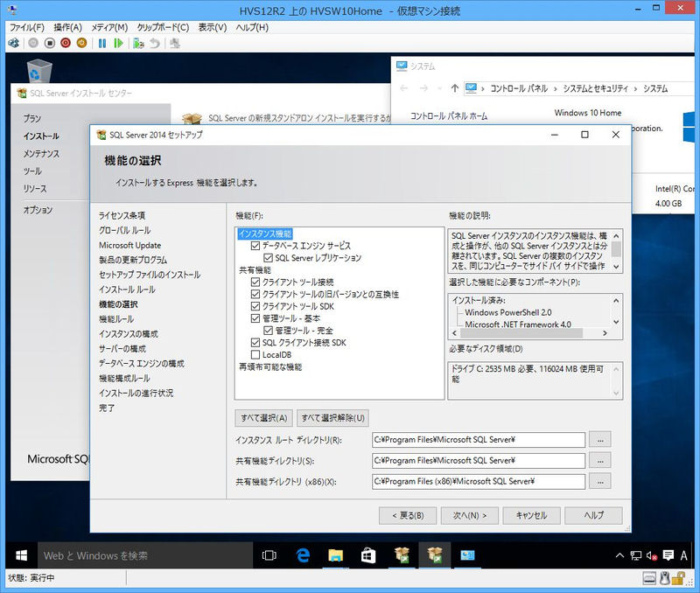Switch to first SQL Server installer taskbar icon
The height and width of the screenshot is (593, 700).
[x=402, y=555]
